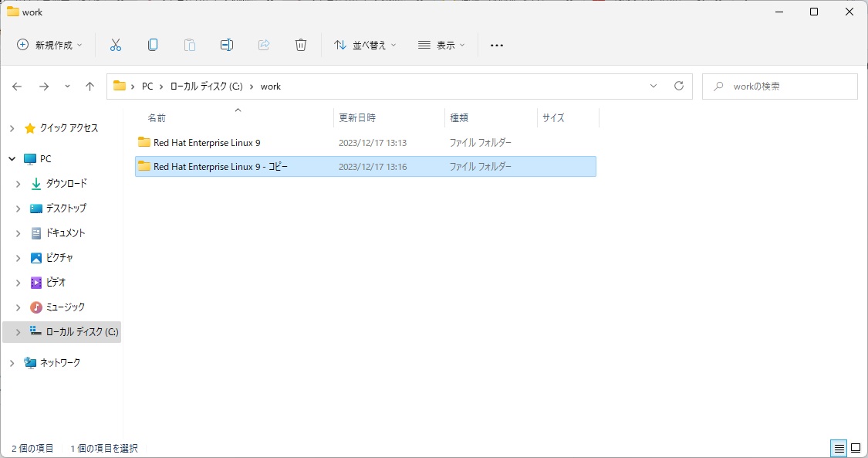Click the Rename icon in toolbar
Viewport: 868px width, 458px height.
226,45
